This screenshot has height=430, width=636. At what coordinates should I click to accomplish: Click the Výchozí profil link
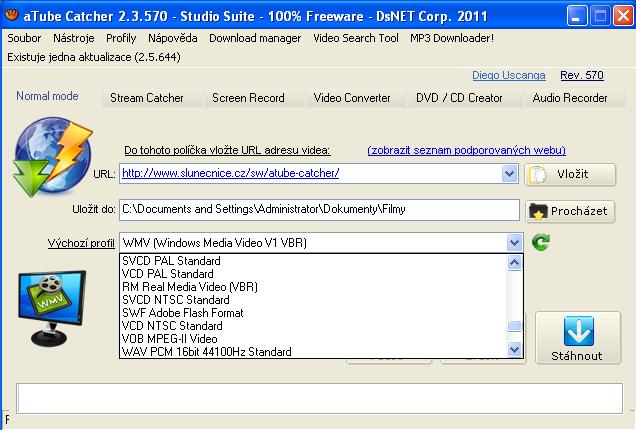tap(81, 243)
